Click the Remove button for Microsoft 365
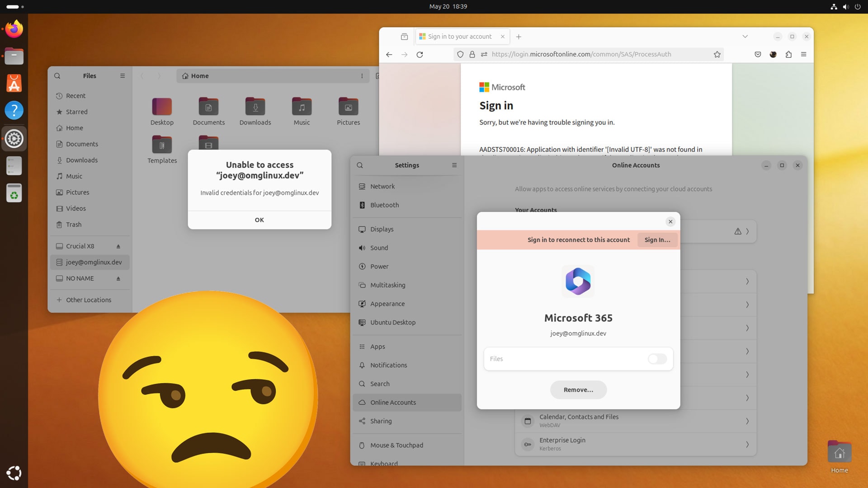868x488 pixels. pos(578,389)
